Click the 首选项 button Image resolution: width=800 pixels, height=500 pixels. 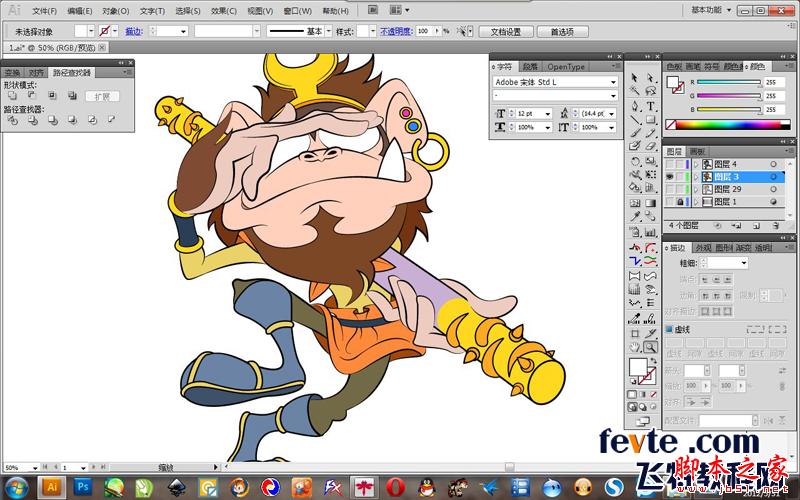(562, 32)
